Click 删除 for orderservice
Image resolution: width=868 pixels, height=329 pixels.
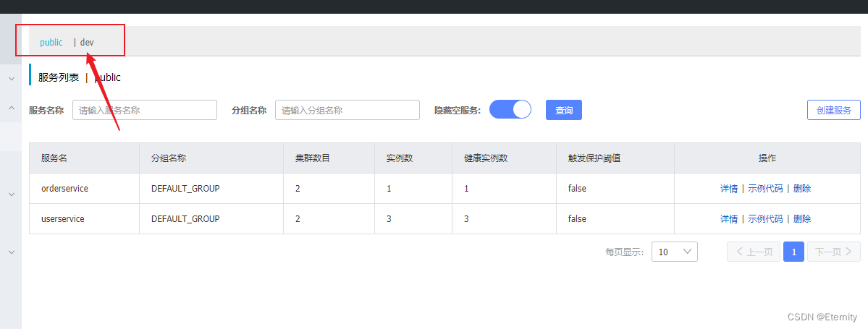802,189
